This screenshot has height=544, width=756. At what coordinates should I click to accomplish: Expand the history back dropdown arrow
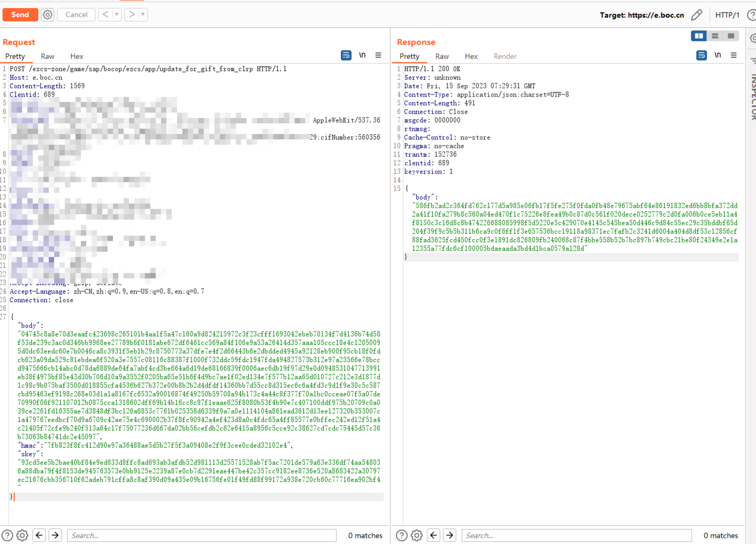point(116,15)
